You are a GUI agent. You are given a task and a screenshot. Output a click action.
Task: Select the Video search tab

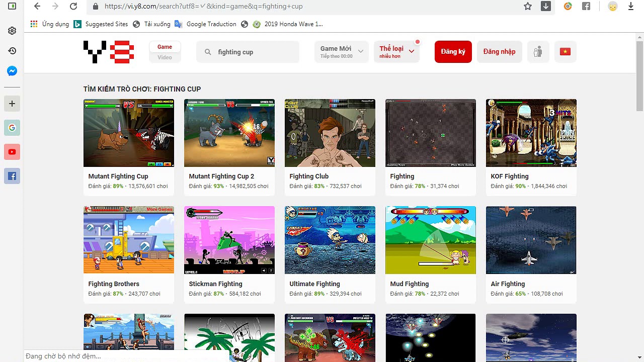[x=165, y=57]
